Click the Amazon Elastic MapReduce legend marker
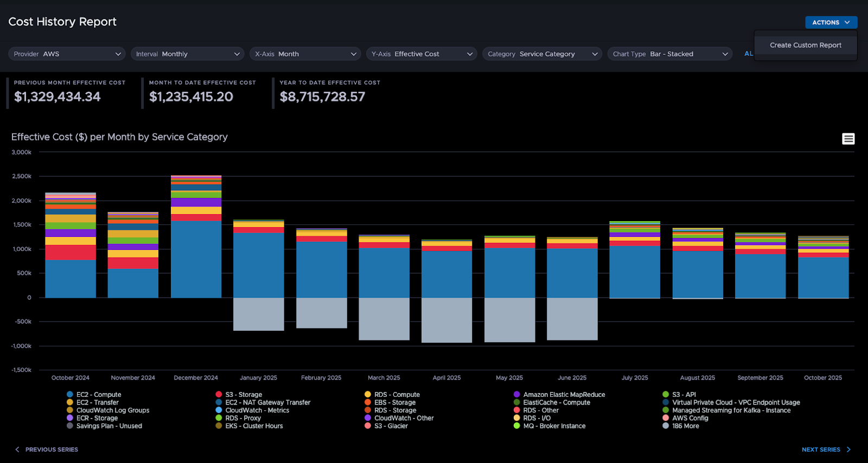Viewport: 868px width, 463px height. tap(517, 395)
